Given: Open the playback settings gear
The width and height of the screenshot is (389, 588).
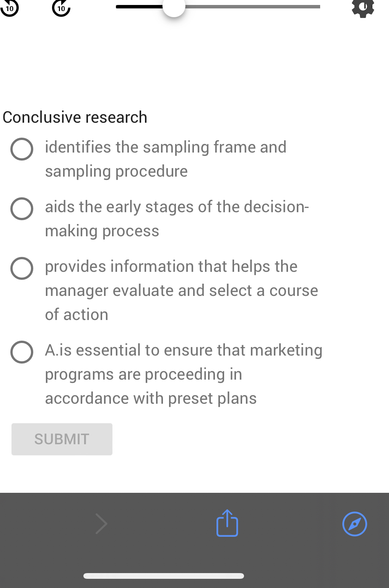Looking at the screenshot, I should coord(363,7).
